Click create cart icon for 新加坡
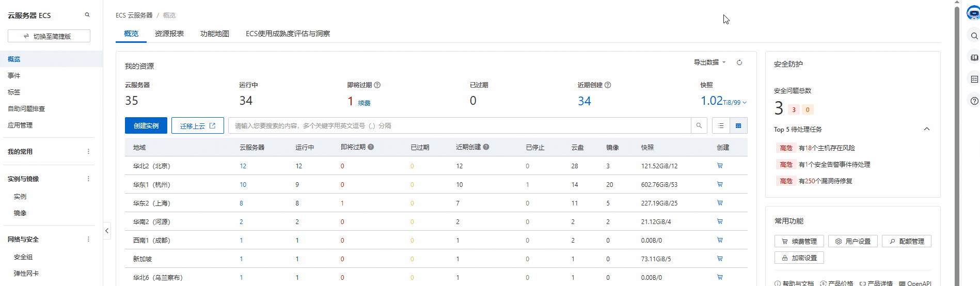 pyautogui.click(x=720, y=259)
